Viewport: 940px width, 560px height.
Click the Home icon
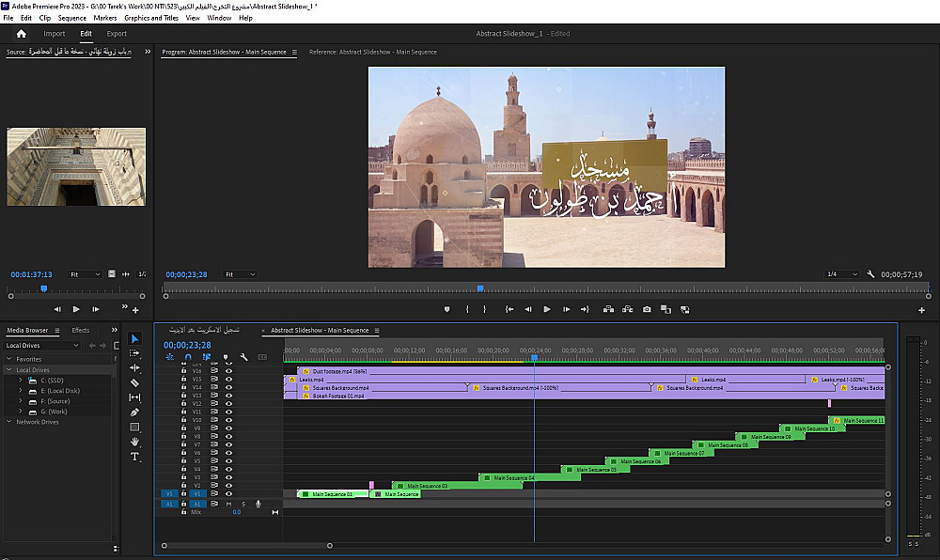pos(21,34)
